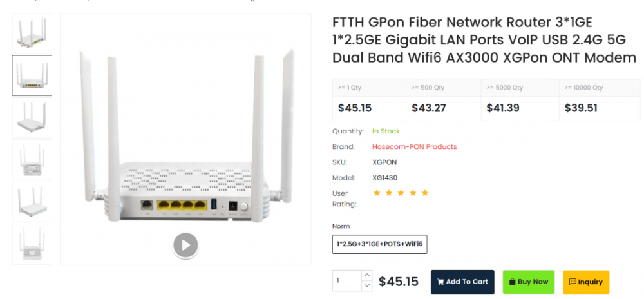
Task: Select the >= 500 Qty price tier
Action: click(x=444, y=100)
